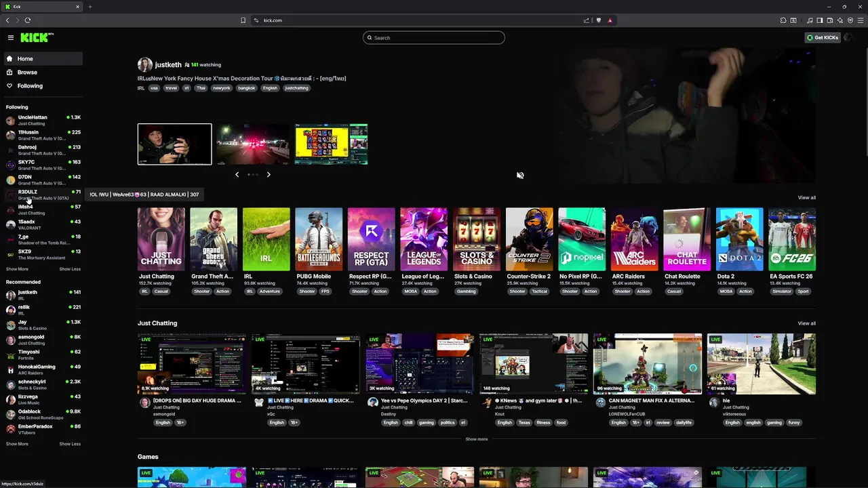
Task: Open Brave Shields lion icon
Action: 598,20
